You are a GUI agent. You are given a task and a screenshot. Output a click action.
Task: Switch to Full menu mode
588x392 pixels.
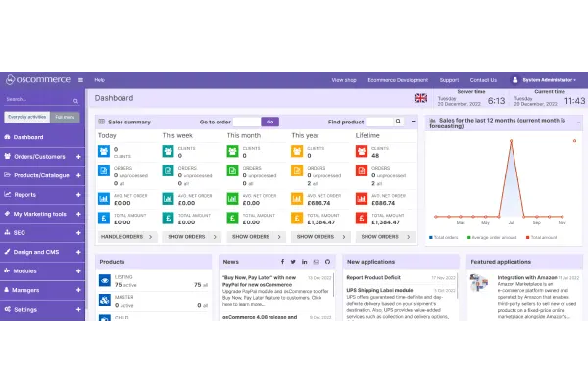[x=66, y=117]
